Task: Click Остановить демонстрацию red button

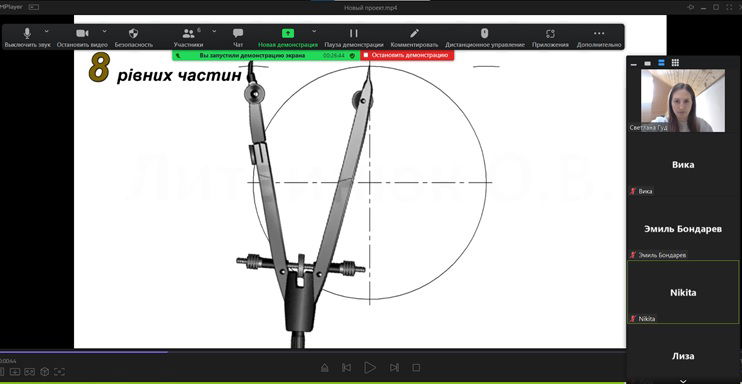Action: 407,55
